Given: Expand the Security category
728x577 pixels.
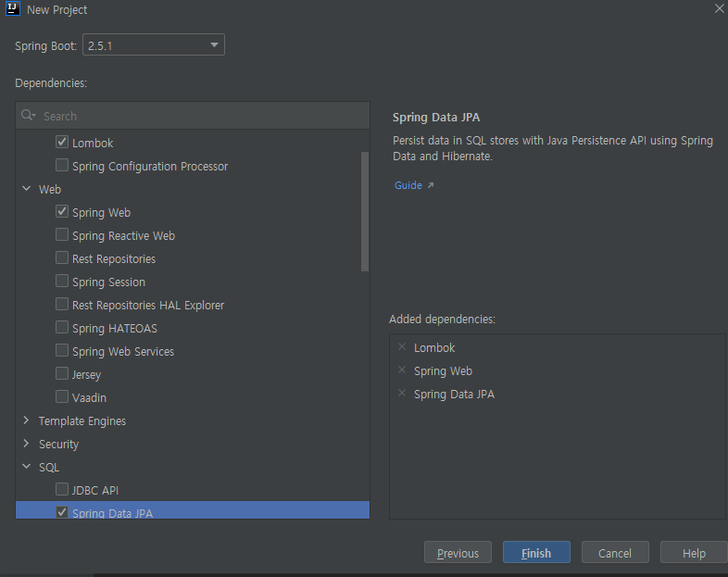Looking at the screenshot, I should point(27,444).
